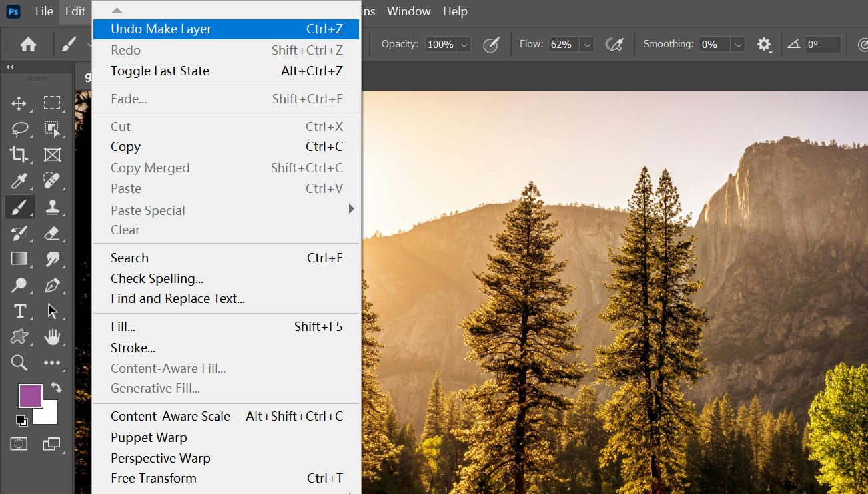Select the Crop tool

point(19,154)
